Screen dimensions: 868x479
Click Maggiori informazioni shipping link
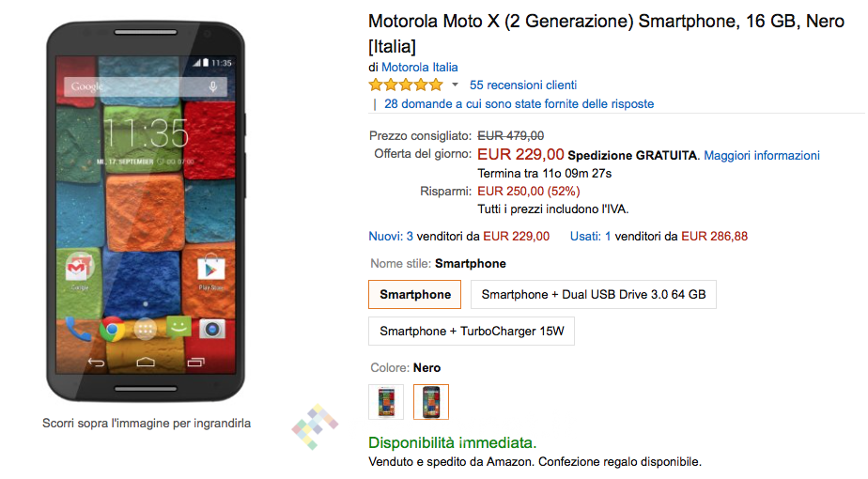pyautogui.click(x=762, y=155)
